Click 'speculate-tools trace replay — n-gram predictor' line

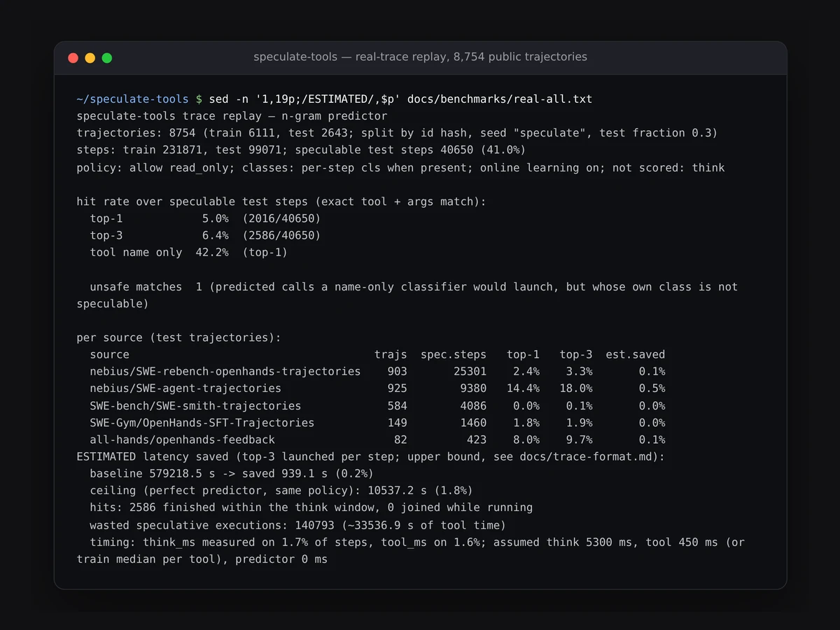[232, 116]
